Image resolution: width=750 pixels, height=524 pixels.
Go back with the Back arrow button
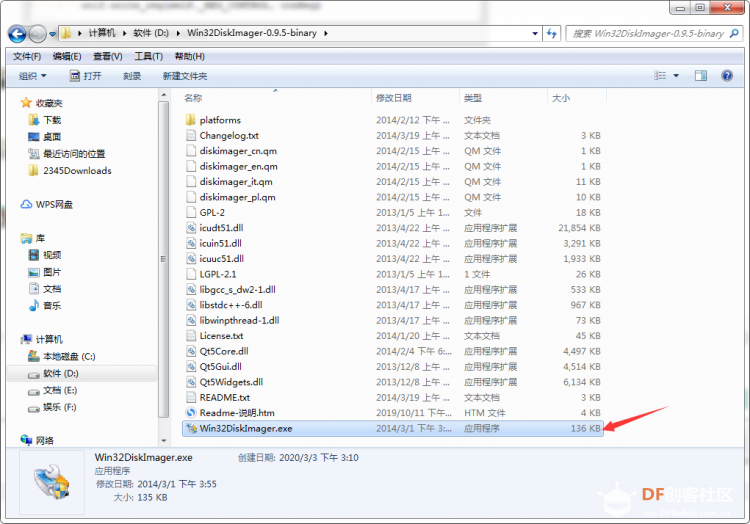17,33
